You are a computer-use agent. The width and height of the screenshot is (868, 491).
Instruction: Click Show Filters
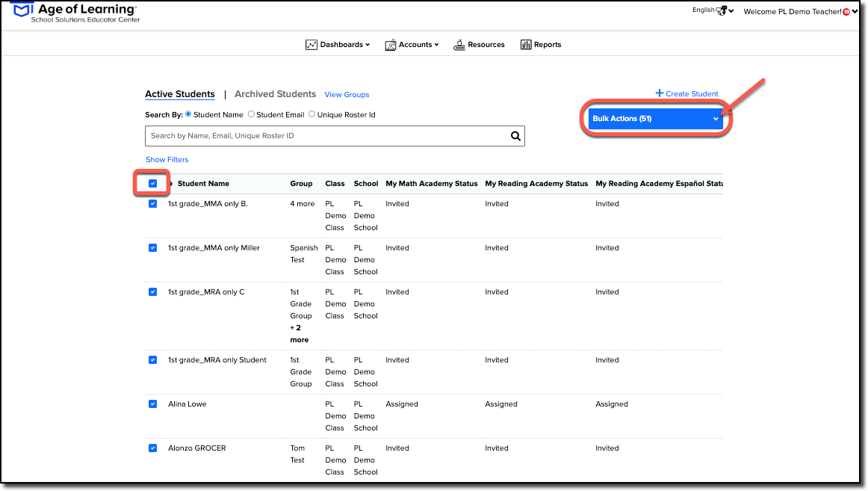point(167,159)
